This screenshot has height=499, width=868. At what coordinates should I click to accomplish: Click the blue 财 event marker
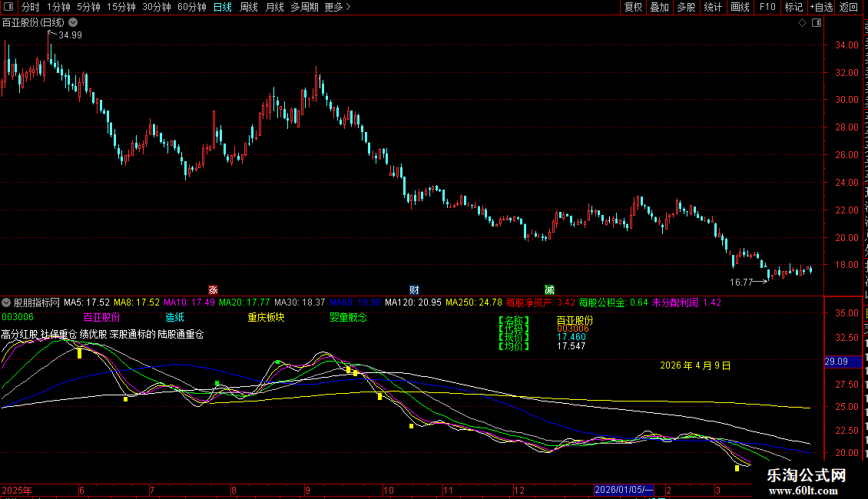414,290
